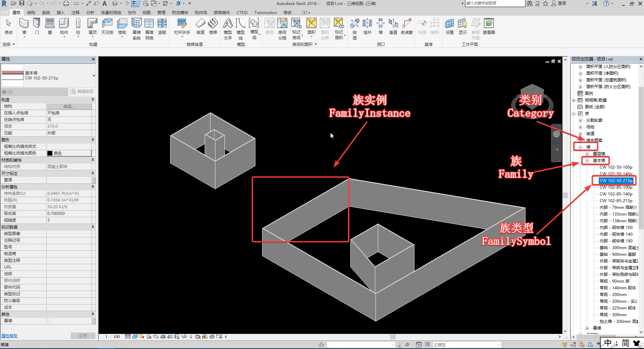Screen dimensions: 644x349
Task: Open the 属性帮助 link
Action: point(9,336)
